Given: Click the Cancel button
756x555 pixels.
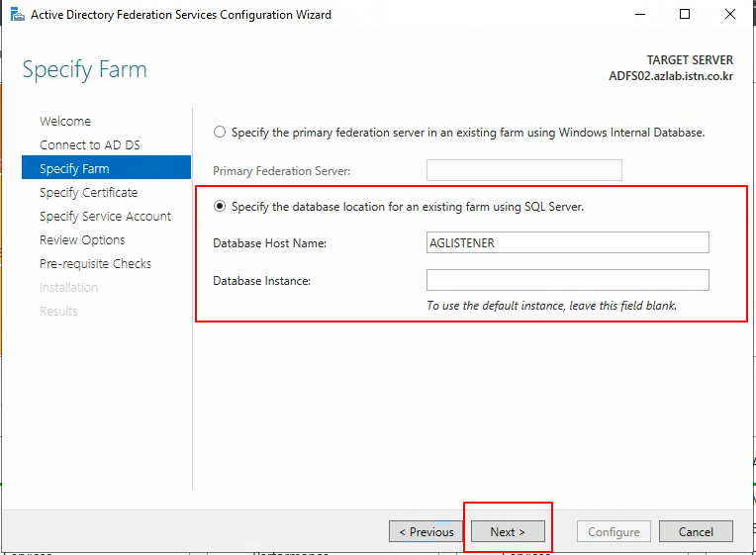Looking at the screenshot, I should 696,531.
